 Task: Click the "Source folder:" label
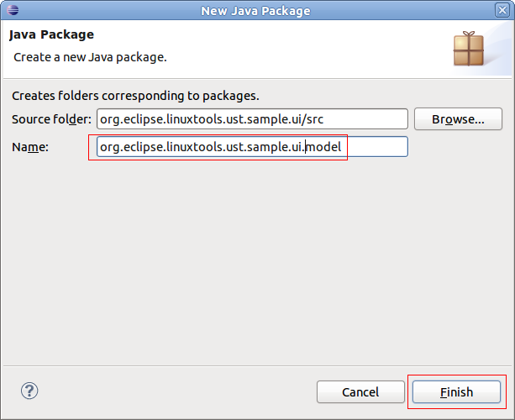[x=51, y=119]
